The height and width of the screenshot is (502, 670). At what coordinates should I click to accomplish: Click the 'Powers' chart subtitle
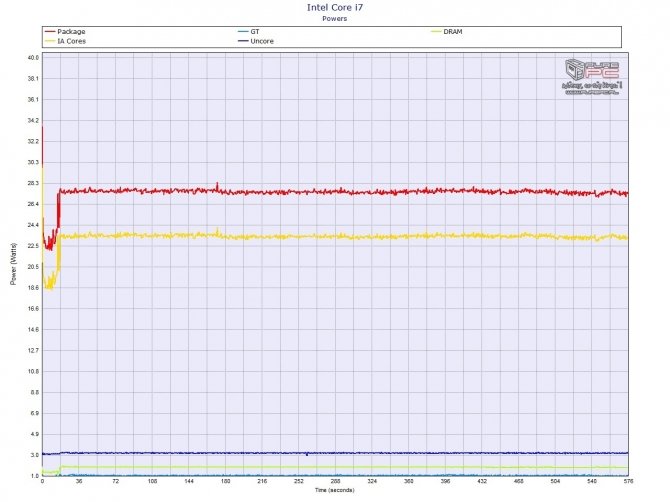[335, 18]
